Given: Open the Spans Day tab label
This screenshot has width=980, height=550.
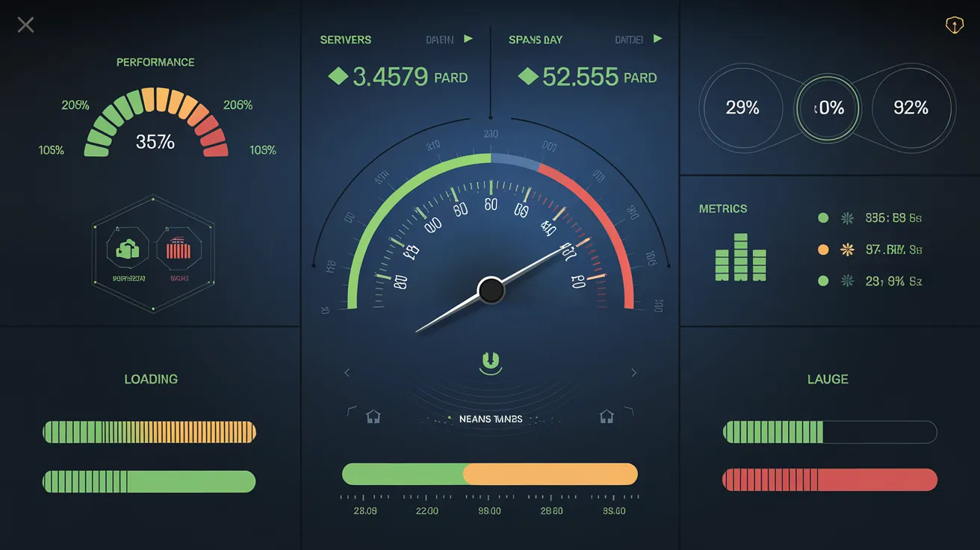Looking at the screenshot, I should (535, 40).
